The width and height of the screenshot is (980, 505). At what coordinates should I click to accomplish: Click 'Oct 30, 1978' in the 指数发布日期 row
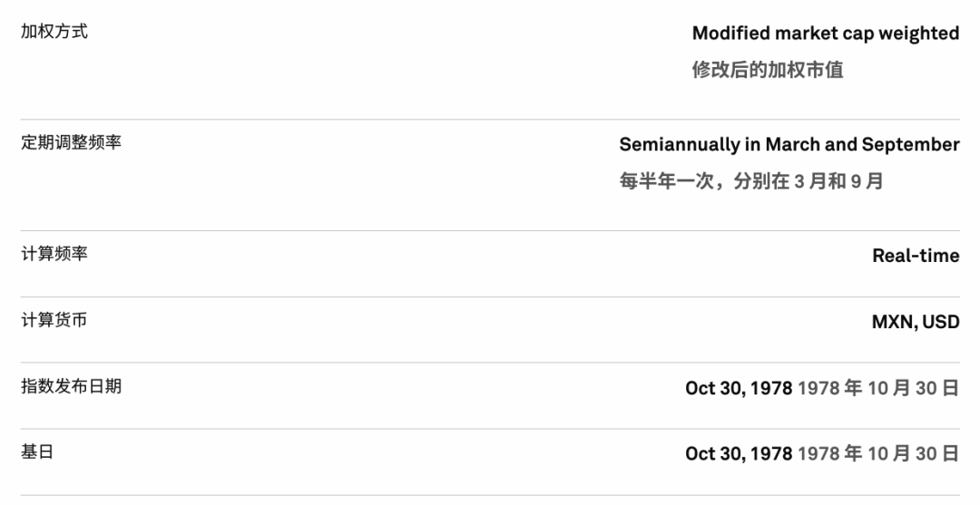pos(739,388)
